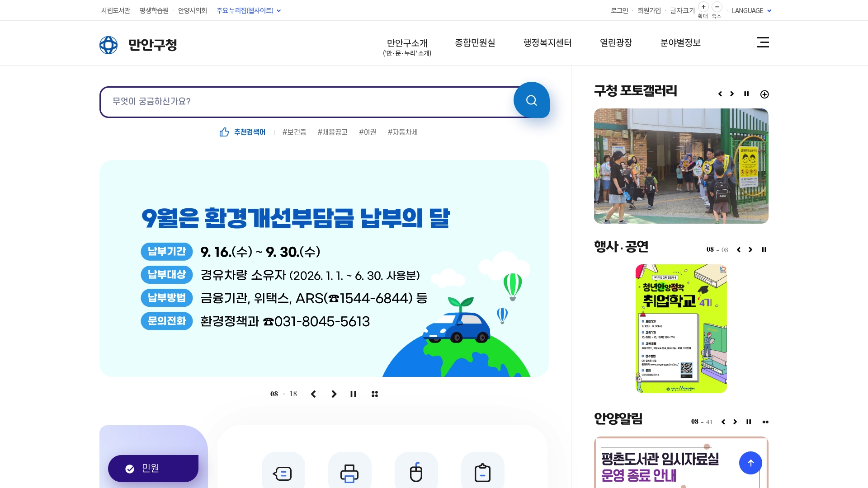The width and height of the screenshot is (868, 488).
Task: Select the #채용공고 search keyword
Action: pos(332,132)
